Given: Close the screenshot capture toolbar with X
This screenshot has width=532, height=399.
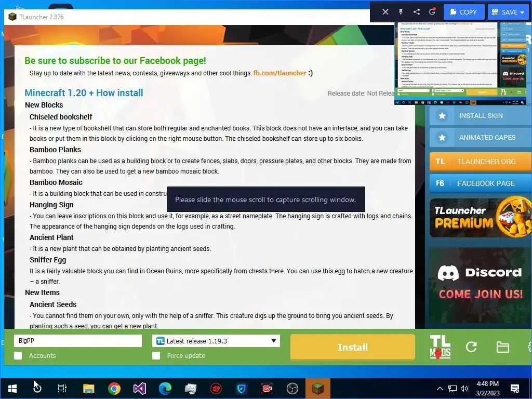Looking at the screenshot, I should 385,12.
